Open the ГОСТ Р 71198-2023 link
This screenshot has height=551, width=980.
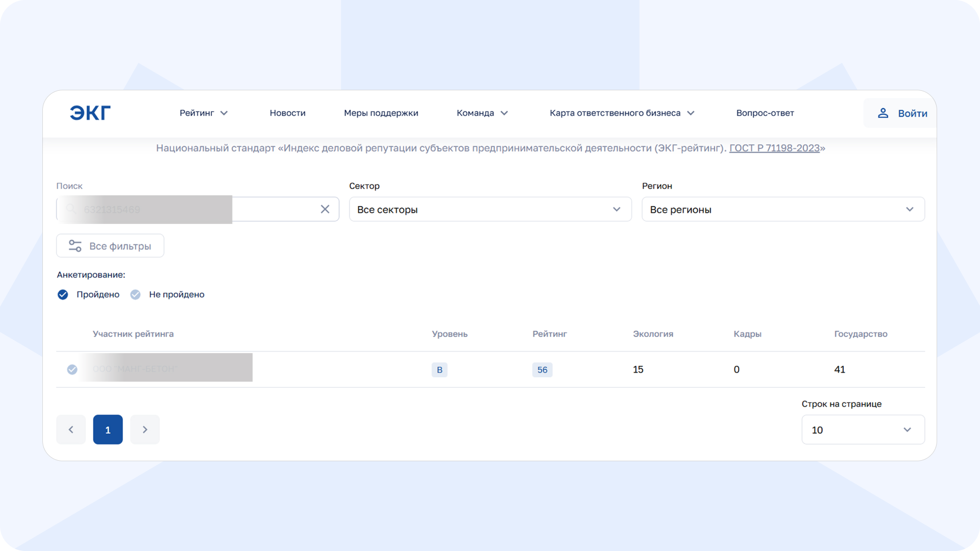(774, 148)
